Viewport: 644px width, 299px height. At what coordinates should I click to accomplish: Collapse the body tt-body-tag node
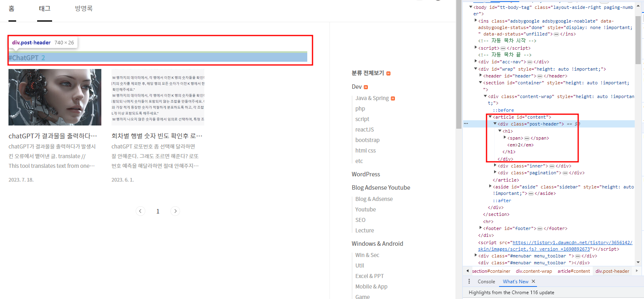471,7
